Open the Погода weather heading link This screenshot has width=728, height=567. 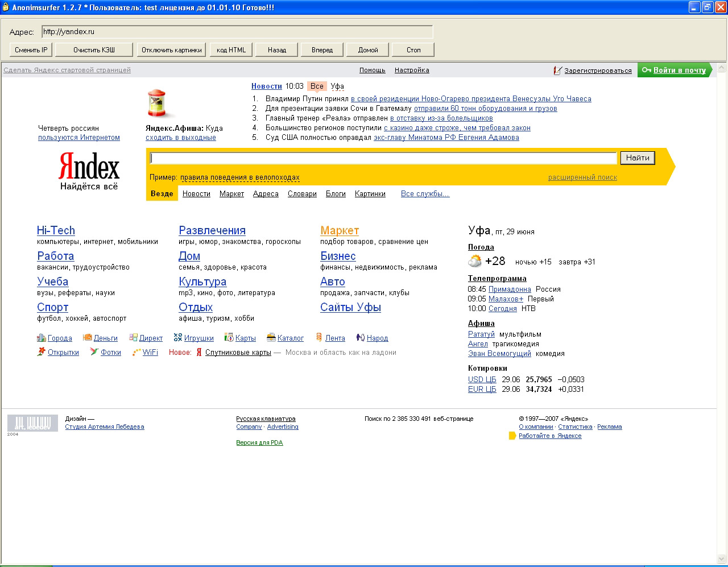pyautogui.click(x=481, y=247)
